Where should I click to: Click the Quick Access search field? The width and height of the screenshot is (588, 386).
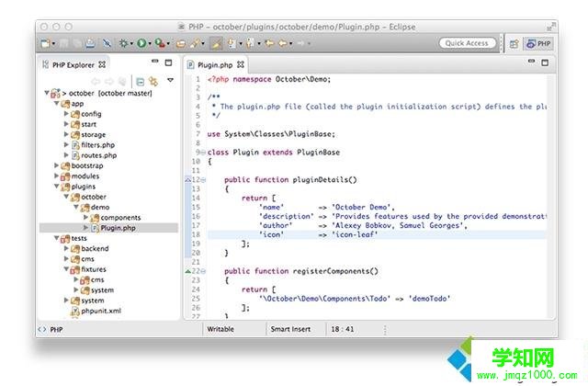[x=468, y=43]
